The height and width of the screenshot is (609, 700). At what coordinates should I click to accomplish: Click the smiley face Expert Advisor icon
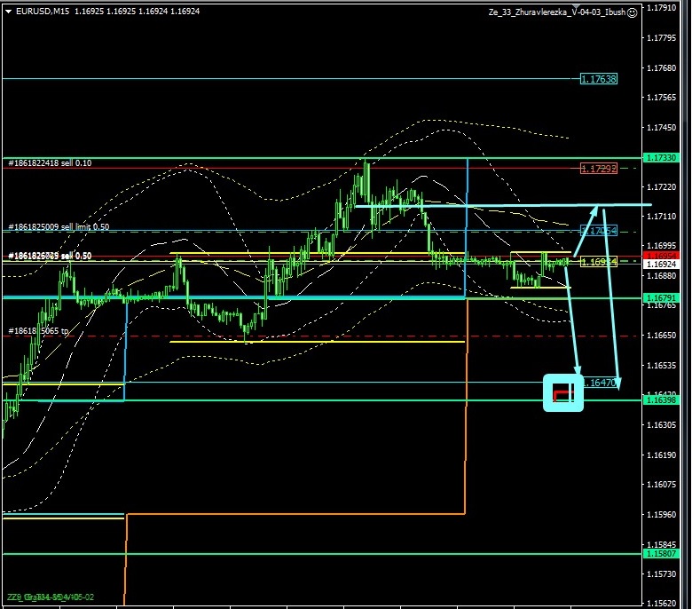click(x=632, y=12)
